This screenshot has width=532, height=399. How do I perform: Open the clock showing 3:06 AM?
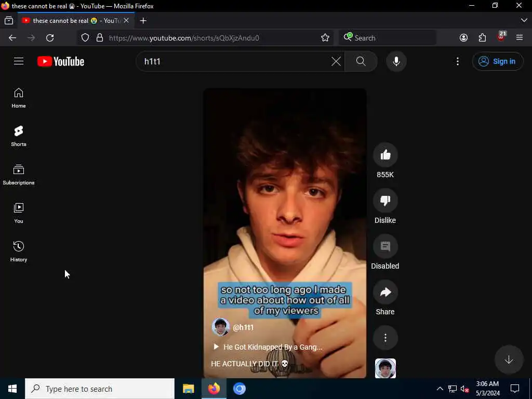tap(487, 389)
